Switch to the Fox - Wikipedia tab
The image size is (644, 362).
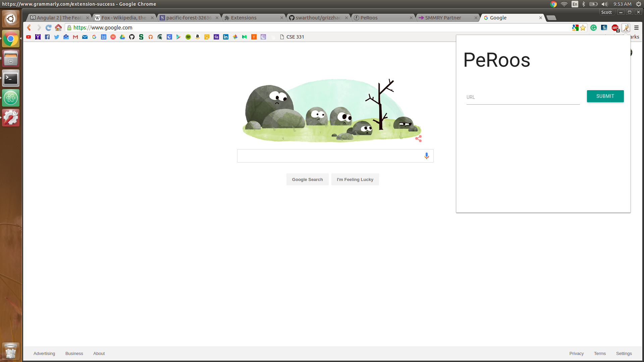[123, 18]
